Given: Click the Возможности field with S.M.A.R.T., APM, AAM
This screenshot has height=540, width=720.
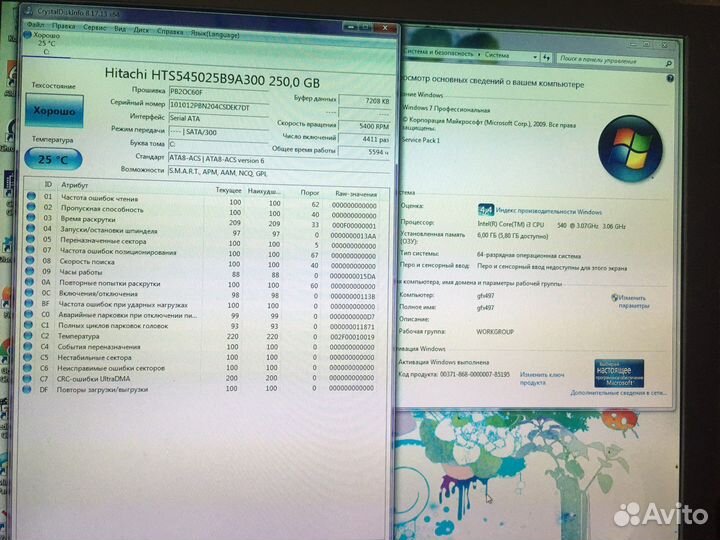Looking at the screenshot, I should coord(279,172).
